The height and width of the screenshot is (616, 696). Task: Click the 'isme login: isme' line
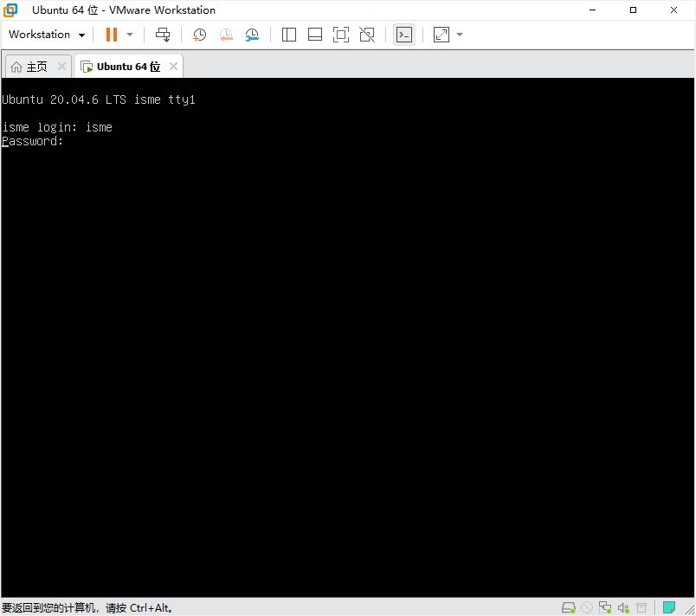[x=57, y=128]
